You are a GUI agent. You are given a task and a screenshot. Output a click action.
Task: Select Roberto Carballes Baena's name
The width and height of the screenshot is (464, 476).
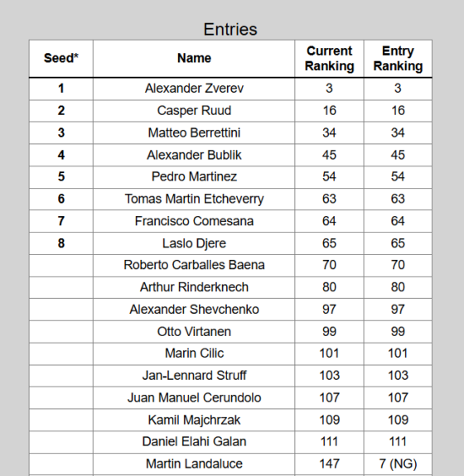click(194, 265)
